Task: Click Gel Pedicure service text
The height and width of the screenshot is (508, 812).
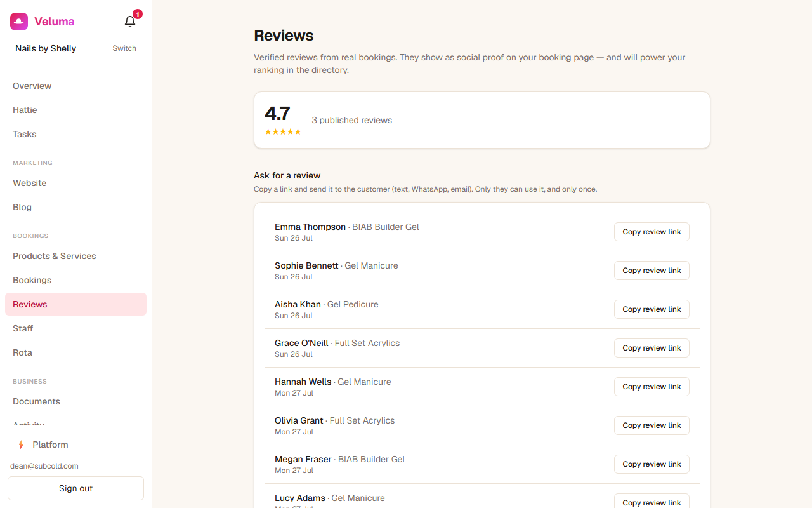Action: click(353, 304)
